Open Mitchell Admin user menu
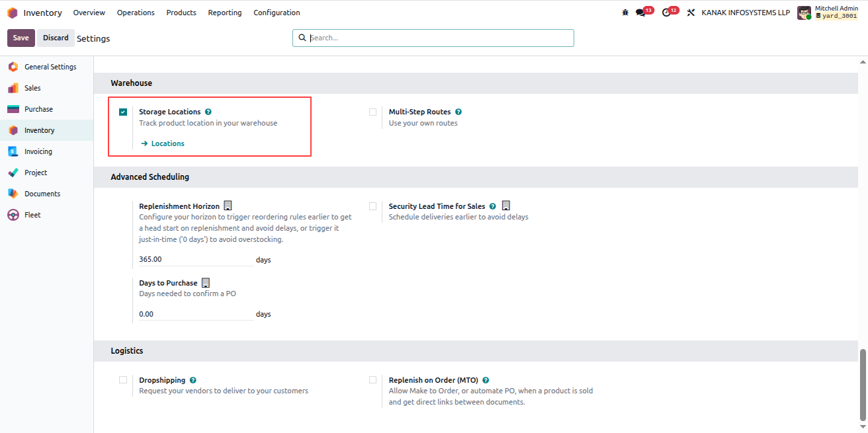Viewport: 868px width, 433px height. (828, 13)
